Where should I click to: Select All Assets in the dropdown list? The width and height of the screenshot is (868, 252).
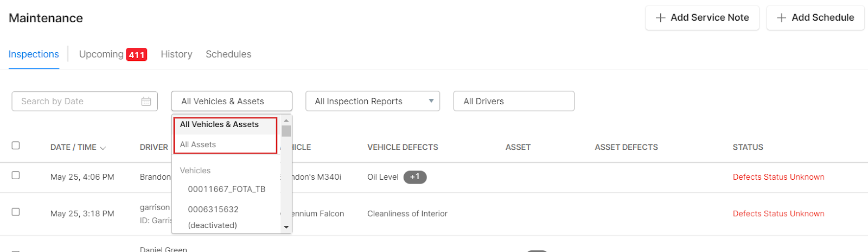coord(198,144)
